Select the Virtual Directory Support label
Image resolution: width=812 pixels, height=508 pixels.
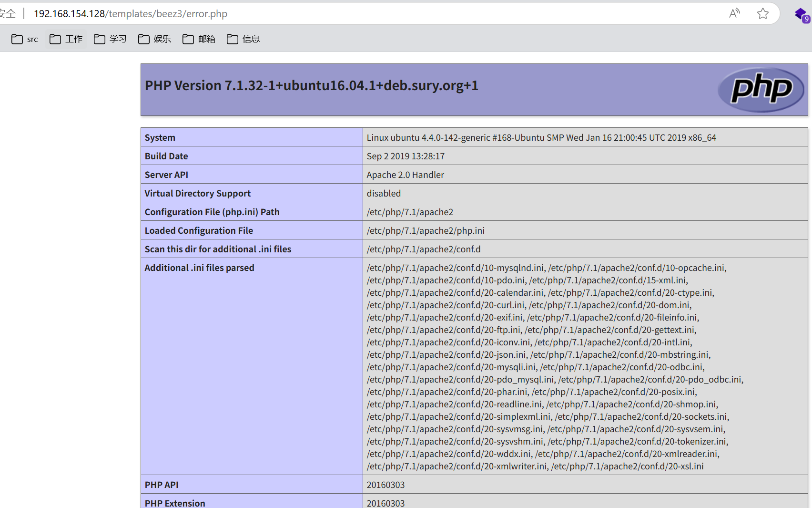pyautogui.click(x=198, y=193)
